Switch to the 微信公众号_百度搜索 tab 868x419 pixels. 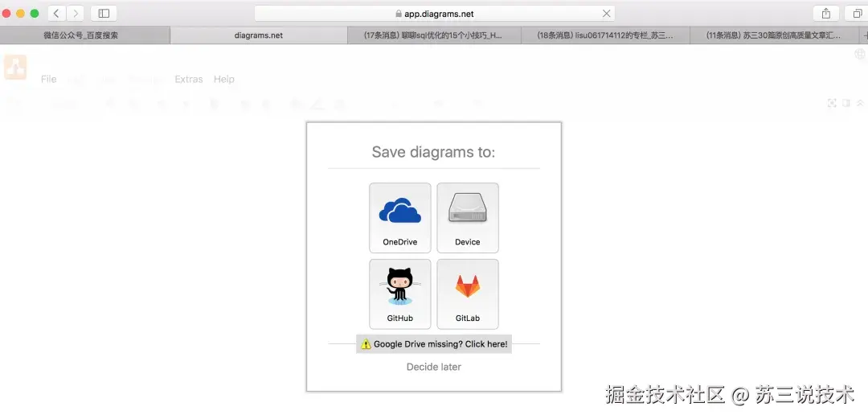click(85, 35)
